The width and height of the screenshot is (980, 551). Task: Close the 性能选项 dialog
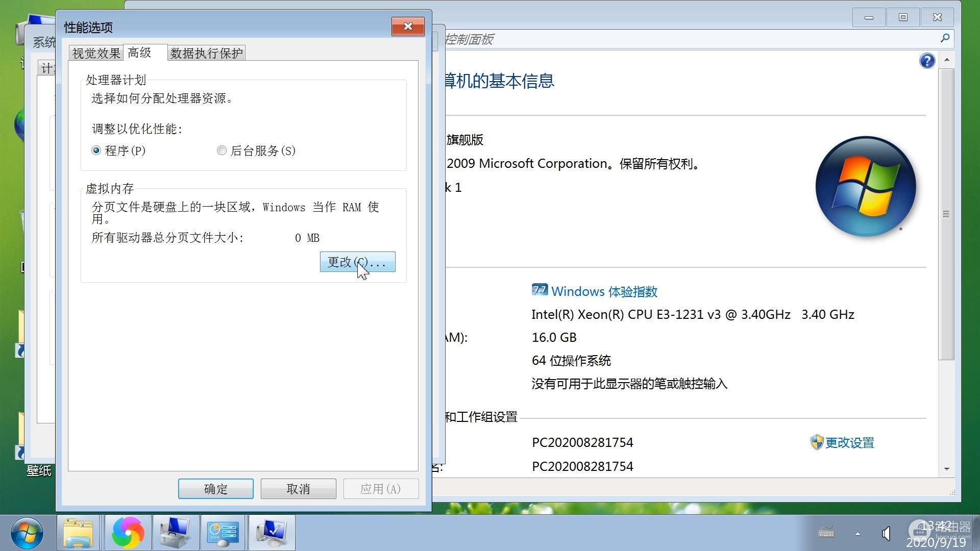click(x=408, y=27)
